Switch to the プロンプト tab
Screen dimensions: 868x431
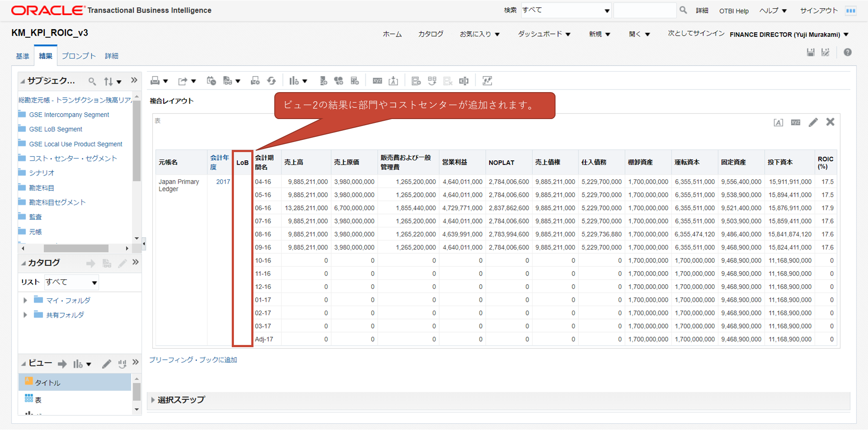point(79,56)
